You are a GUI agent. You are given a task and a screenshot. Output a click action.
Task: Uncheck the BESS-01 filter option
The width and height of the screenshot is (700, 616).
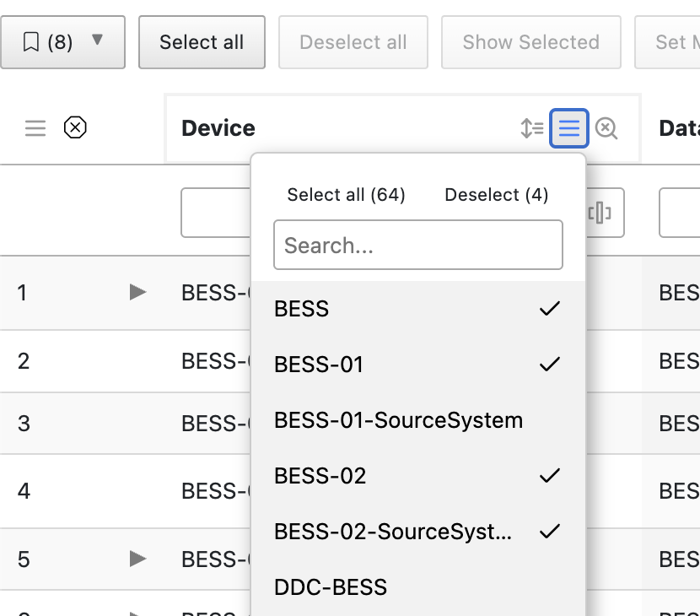(x=417, y=365)
